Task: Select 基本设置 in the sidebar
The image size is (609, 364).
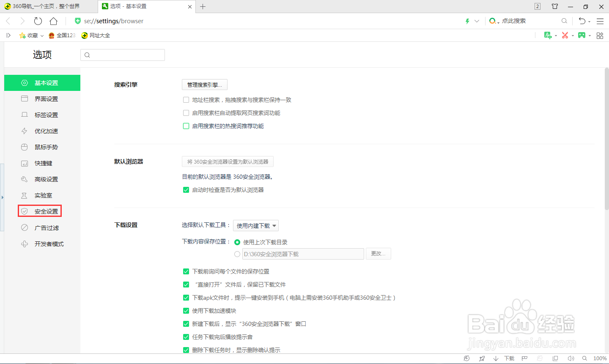Action: click(42, 83)
